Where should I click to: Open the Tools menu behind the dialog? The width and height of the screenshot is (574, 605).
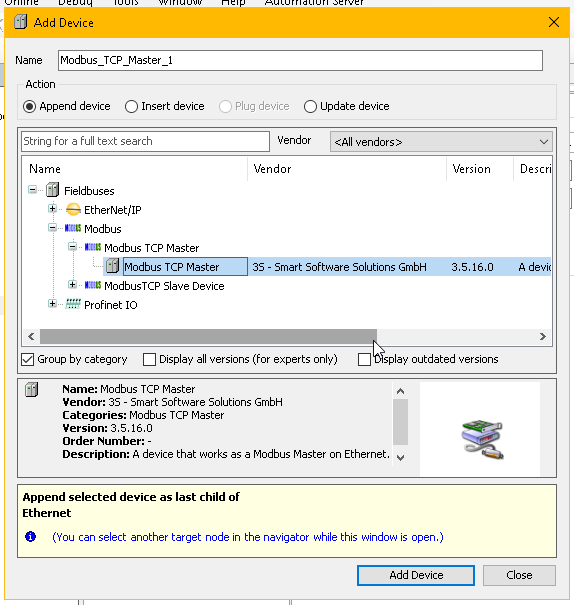click(126, 3)
